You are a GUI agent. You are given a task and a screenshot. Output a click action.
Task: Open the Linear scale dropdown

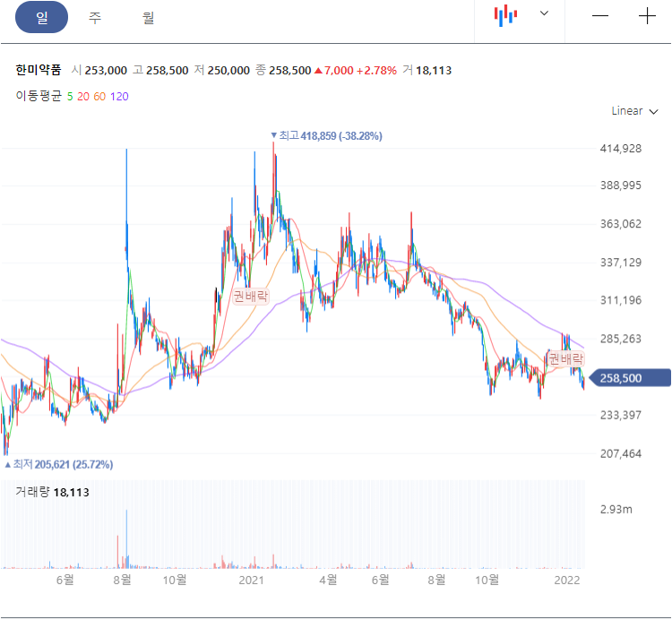tap(634, 111)
